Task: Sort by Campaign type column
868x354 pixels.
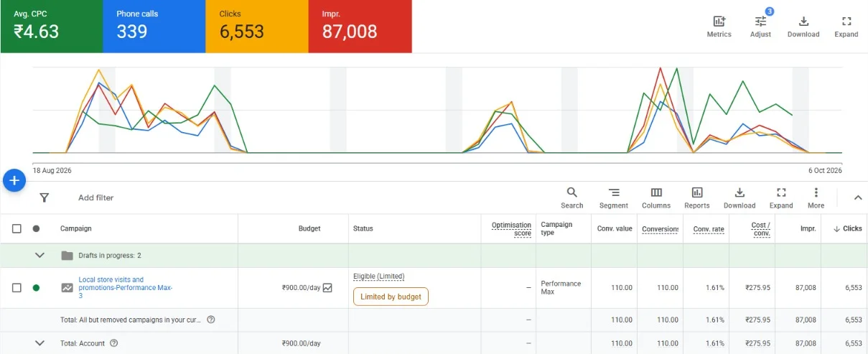Action: click(556, 228)
